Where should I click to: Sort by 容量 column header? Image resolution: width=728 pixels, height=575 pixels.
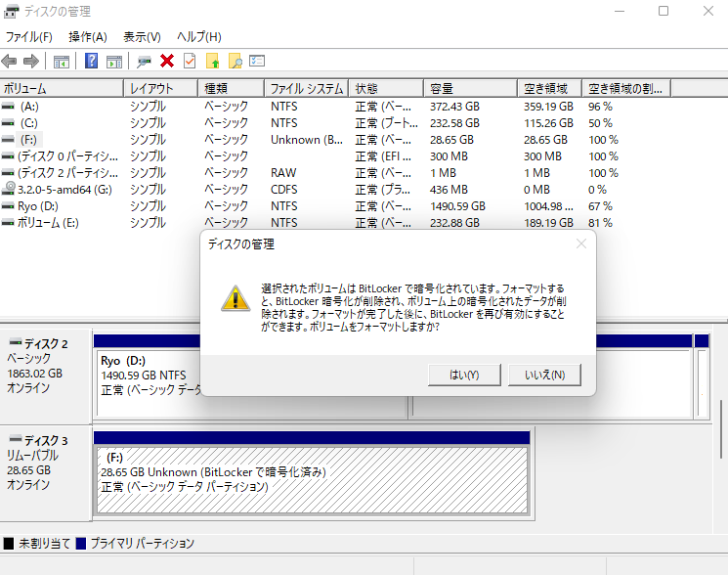point(471,88)
